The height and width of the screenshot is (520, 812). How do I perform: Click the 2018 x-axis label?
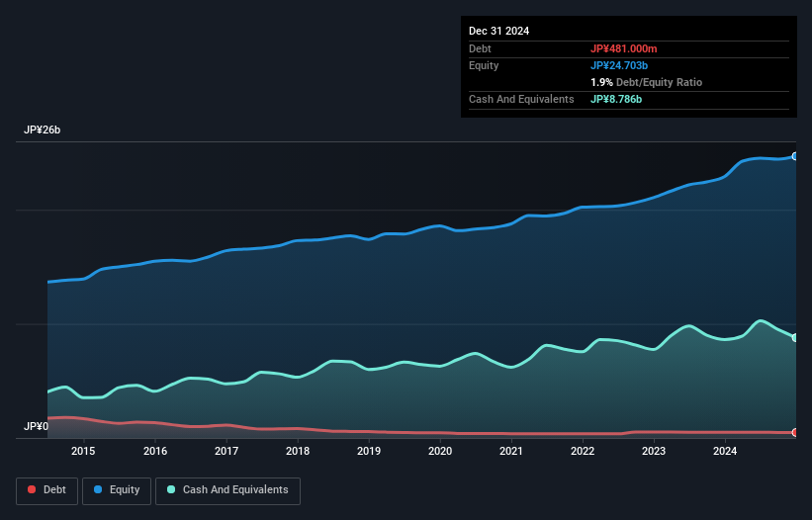[298, 451]
